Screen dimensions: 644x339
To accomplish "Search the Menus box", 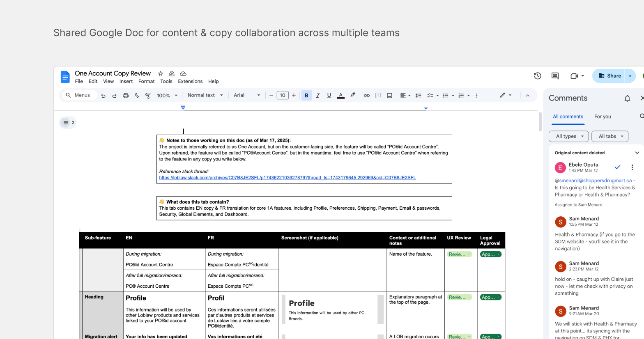I will point(79,95).
